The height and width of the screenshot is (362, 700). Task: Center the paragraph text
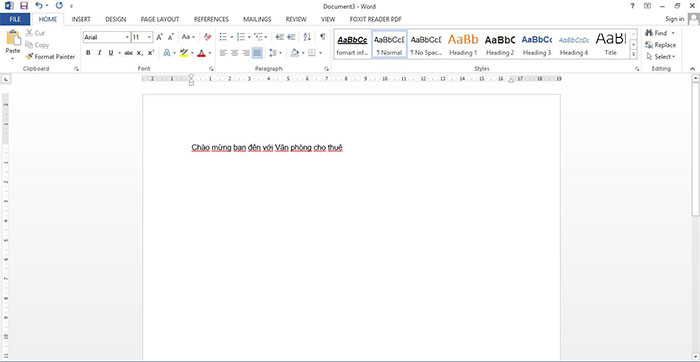coord(234,53)
